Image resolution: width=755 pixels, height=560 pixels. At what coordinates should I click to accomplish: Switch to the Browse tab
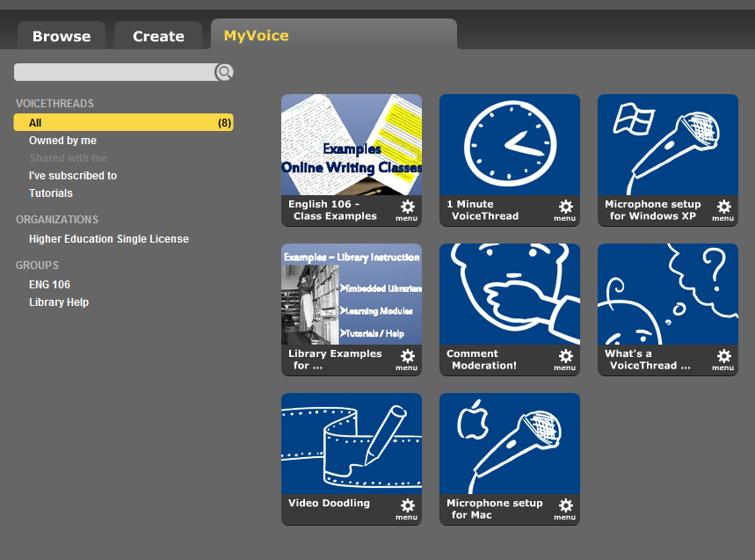[x=62, y=36]
